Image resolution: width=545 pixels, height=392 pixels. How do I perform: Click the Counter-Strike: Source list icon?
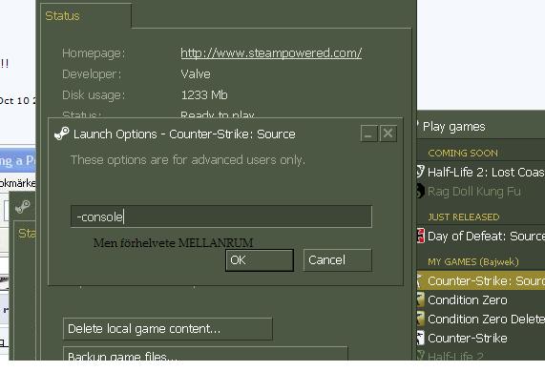[420, 280]
